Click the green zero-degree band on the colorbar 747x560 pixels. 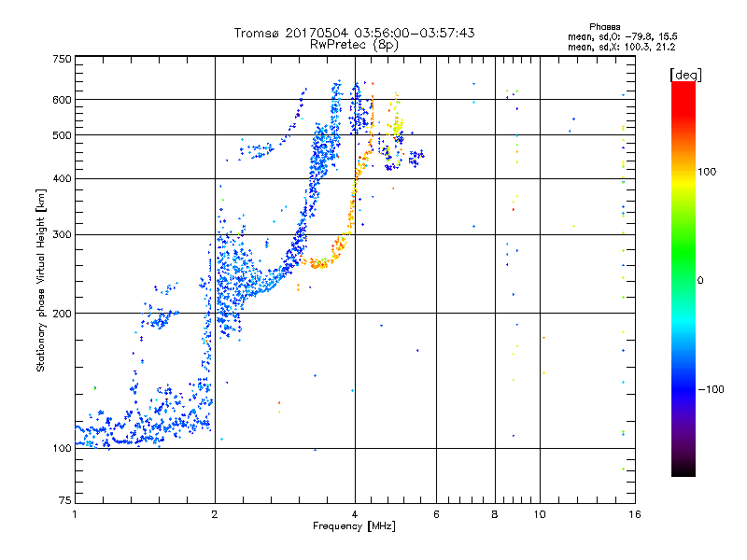click(683, 280)
